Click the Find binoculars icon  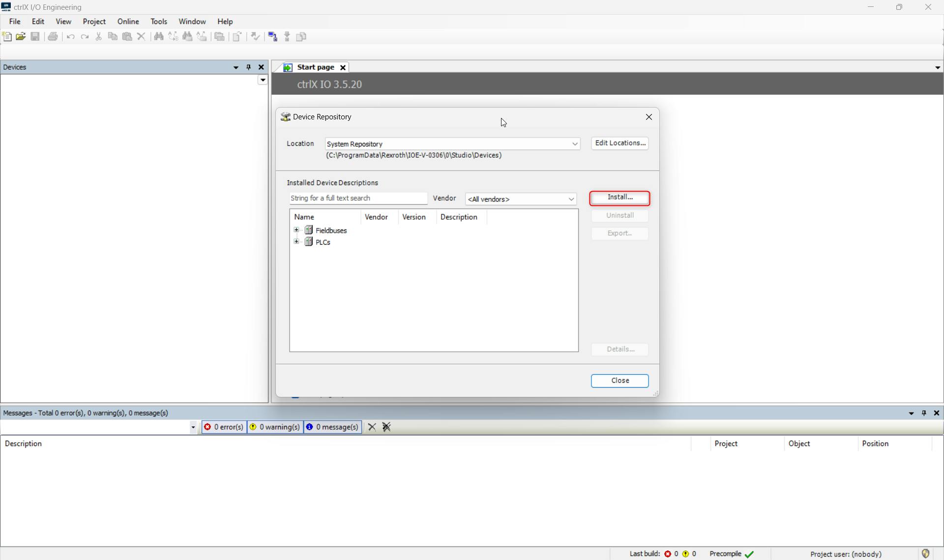158,36
